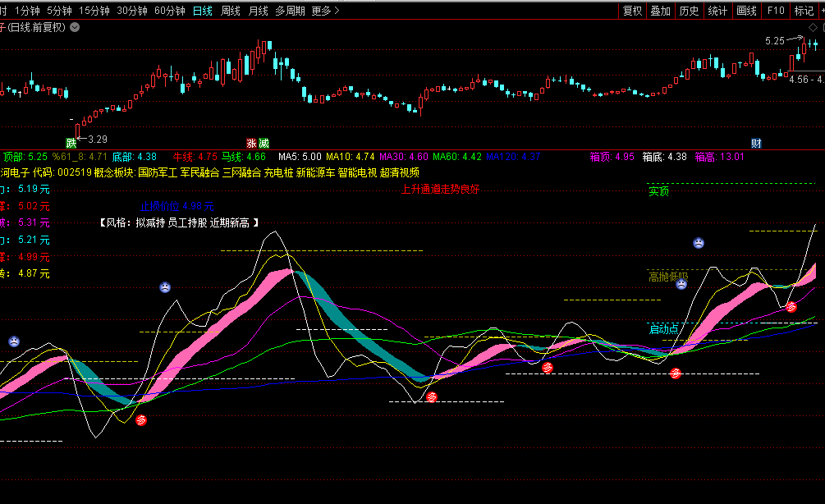Switch to the 周线 weekly period
Viewport: 825px width, 504px height.
click(x=231, y=11)
